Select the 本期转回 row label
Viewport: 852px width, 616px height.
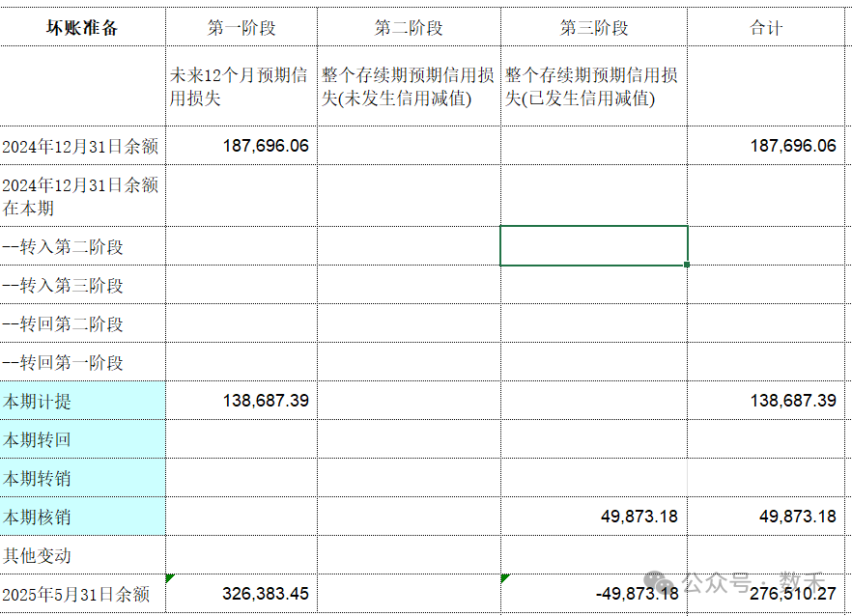(82, 439)
